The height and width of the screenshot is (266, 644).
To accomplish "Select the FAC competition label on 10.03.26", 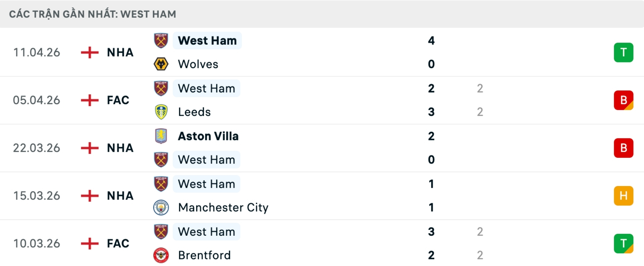I will [118, 243].
